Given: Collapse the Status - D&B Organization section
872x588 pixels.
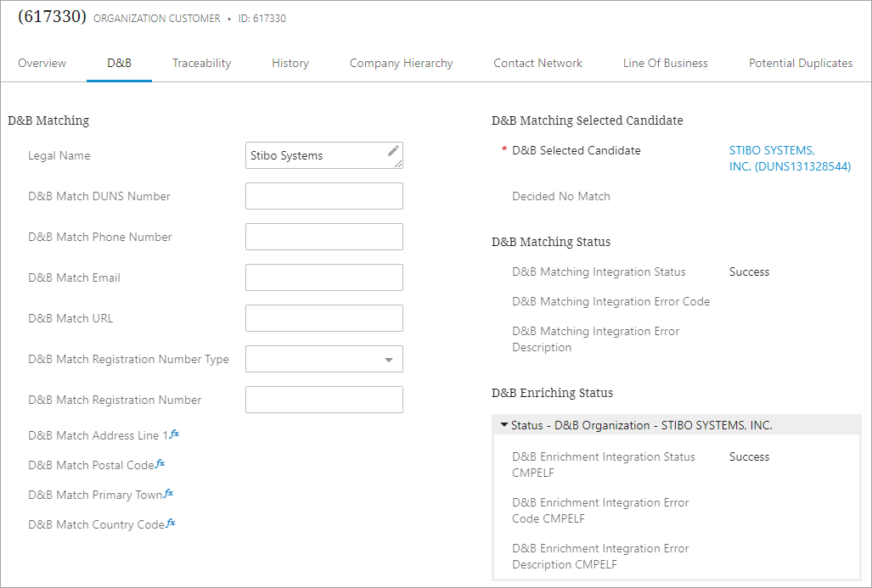Looking at the screenshot, I should tap(504, 425).
